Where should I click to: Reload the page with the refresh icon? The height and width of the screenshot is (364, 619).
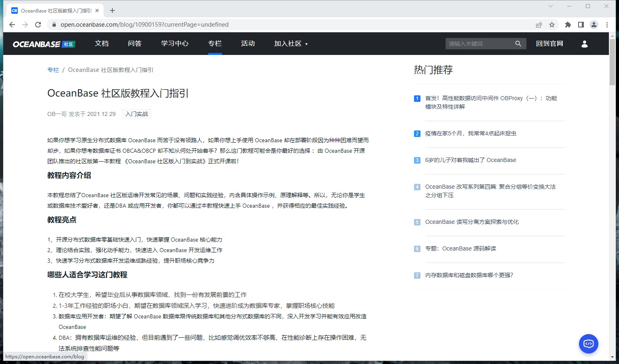click(x=38, y=25)
